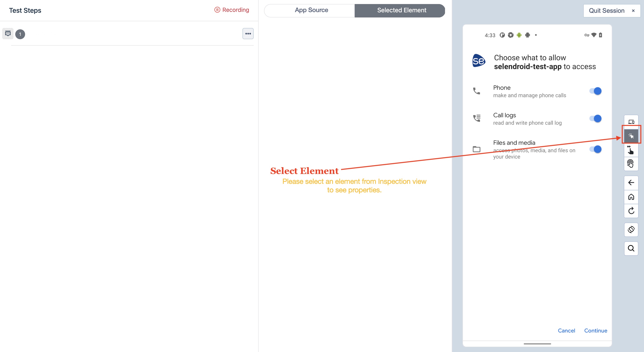Click the 'Test Steps' panel title
644x352 pixels.
point(25,11)
